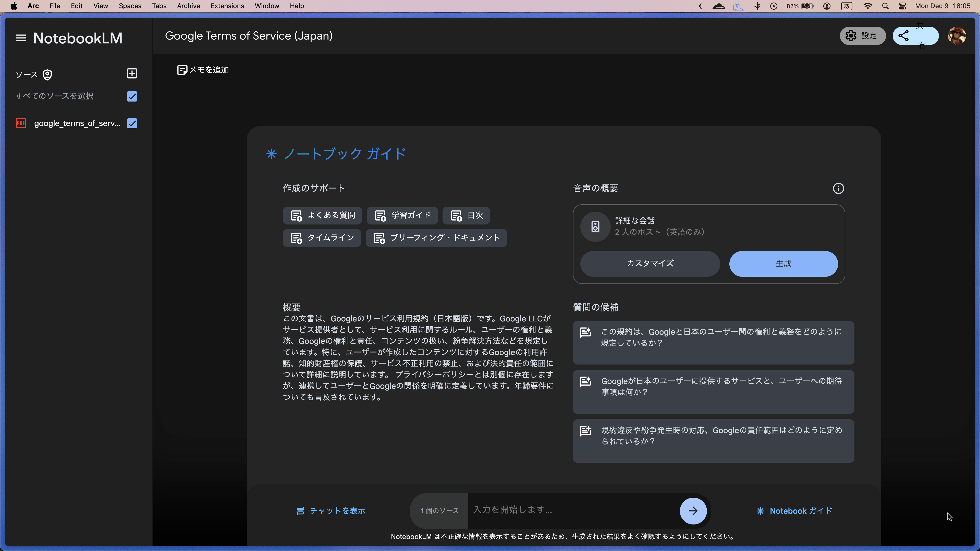Image resolution: width=980 pixels, height=551 pixels.
Task: Generate ブリーフィング・ドキュメント
Action: (436, 238)
